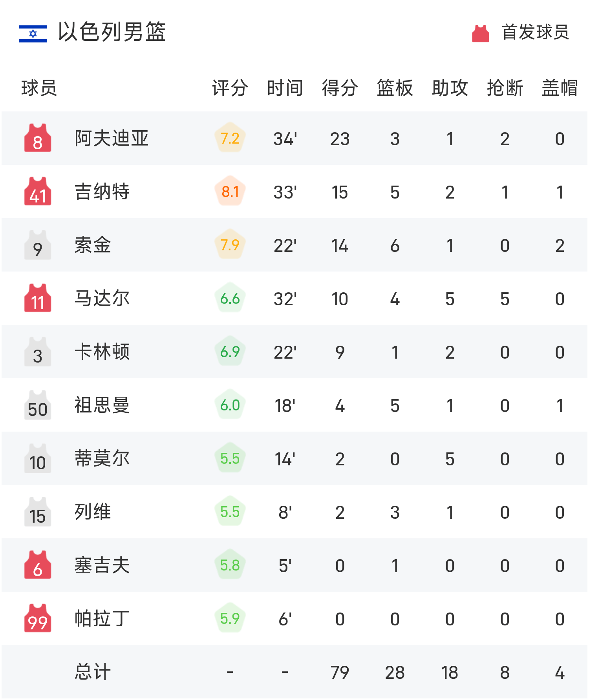Click the gray number 50 jersey icon
Image resolution: width=589 pixels, height=700 pixels.
(38, 405)
